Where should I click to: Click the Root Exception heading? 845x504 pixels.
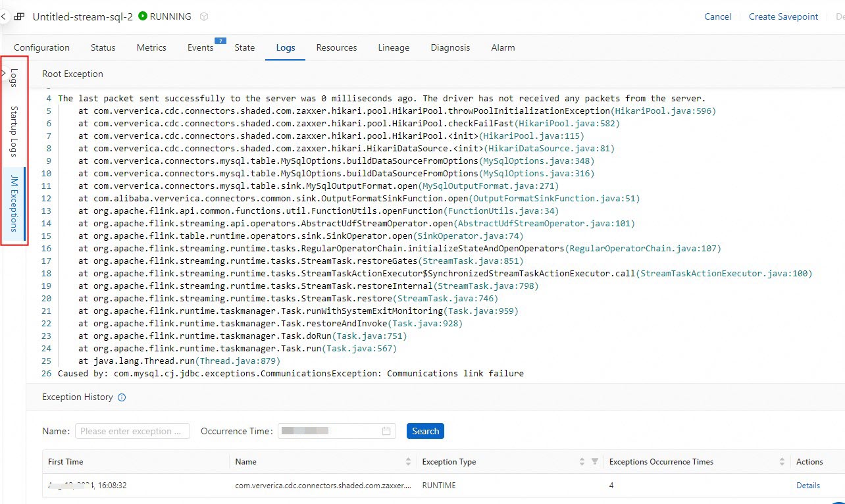click(x=72, y=74)
